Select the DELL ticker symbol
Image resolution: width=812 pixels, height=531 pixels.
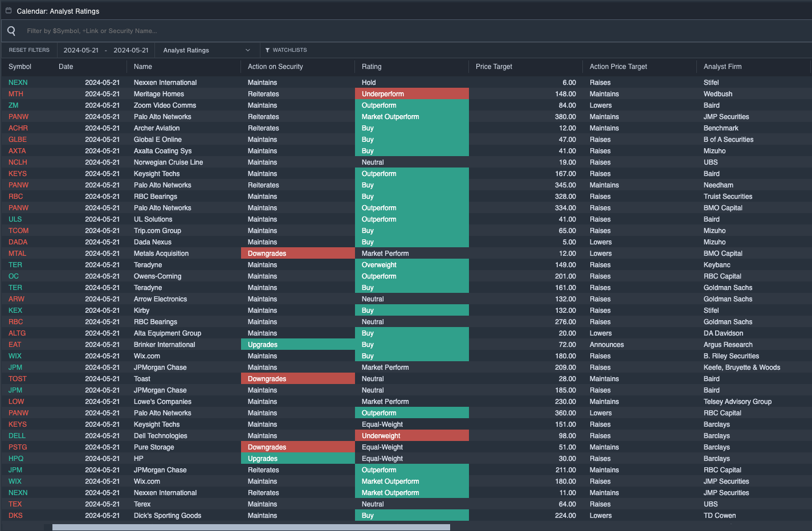click(17, 436)
